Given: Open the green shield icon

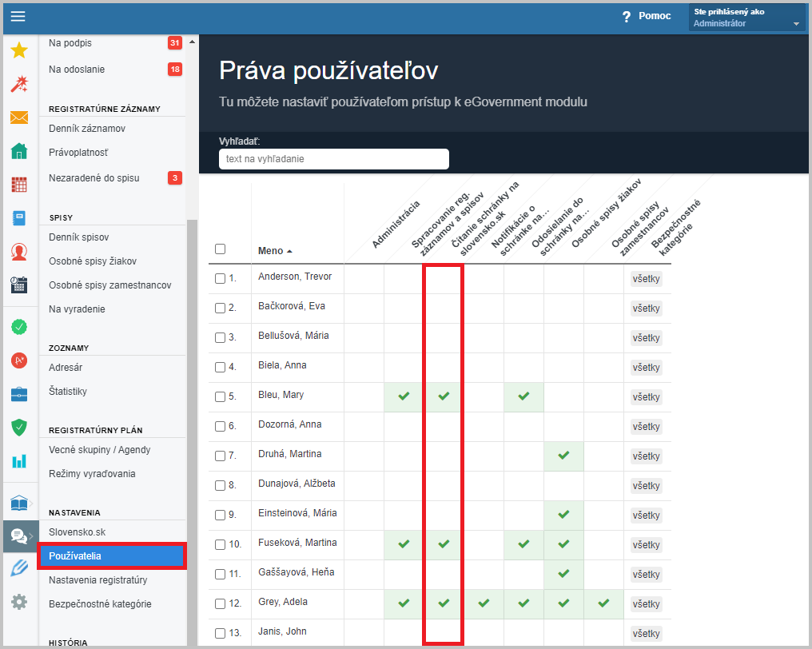Looking at the screenshot, I should 19,428.
